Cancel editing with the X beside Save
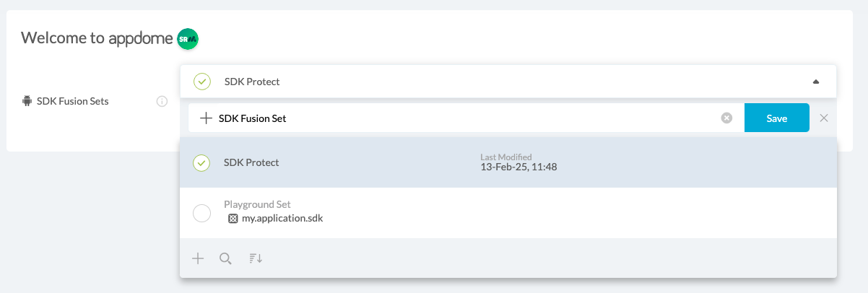Image resolution: width=868 pixels, height=293 pixels. click(x=824, y=118)
